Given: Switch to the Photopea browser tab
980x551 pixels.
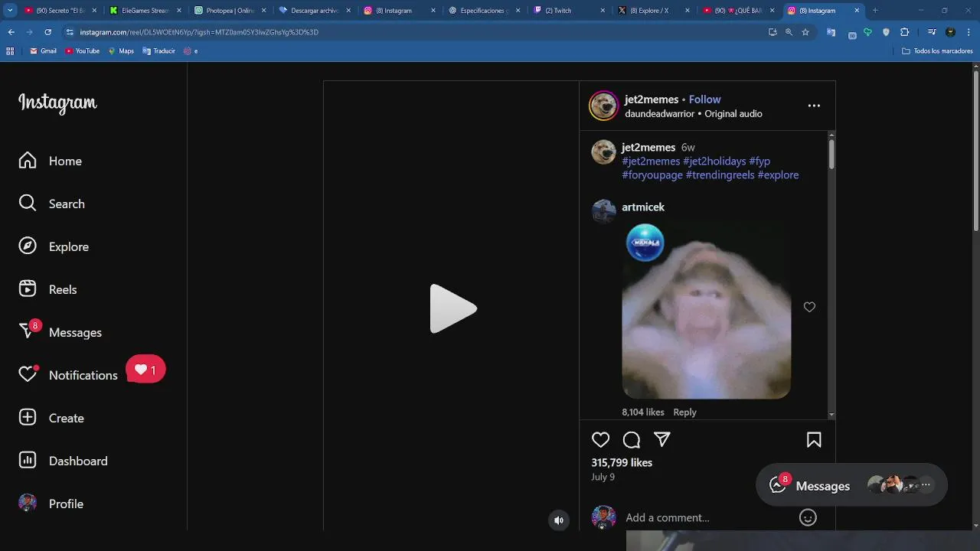Looking at the screenshot, I should click(x=229, y=11).
